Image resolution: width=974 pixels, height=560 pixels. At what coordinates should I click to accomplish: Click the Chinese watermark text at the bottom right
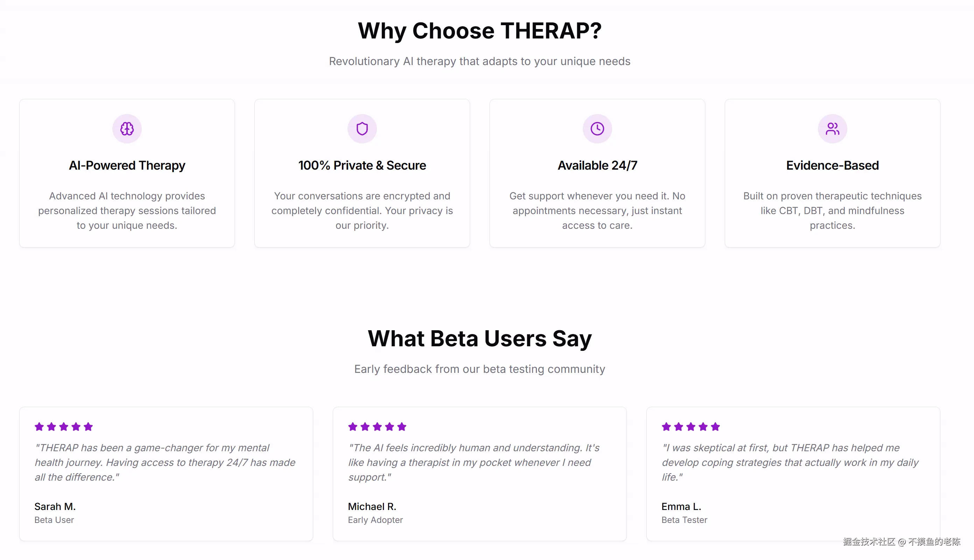coord(901,541)
